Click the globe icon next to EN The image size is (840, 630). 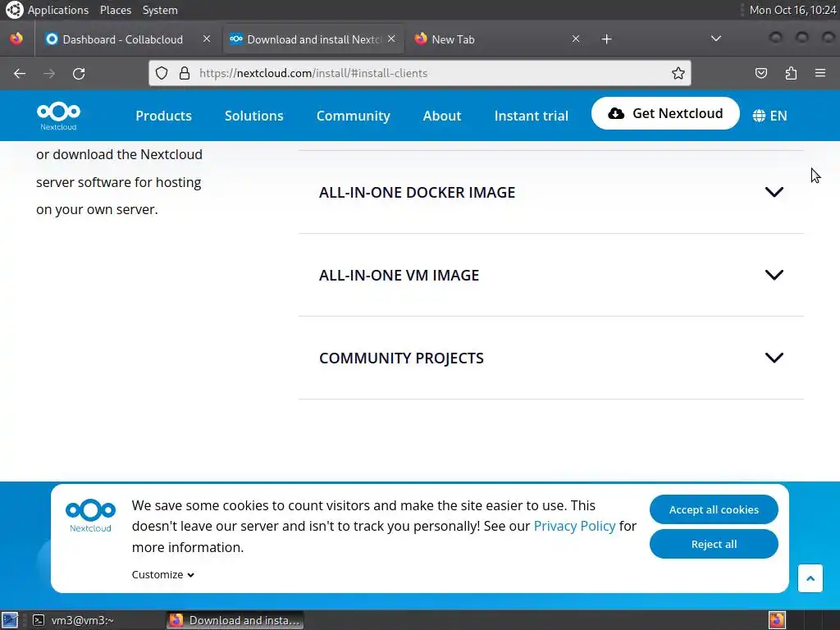[x=759, y=116]
